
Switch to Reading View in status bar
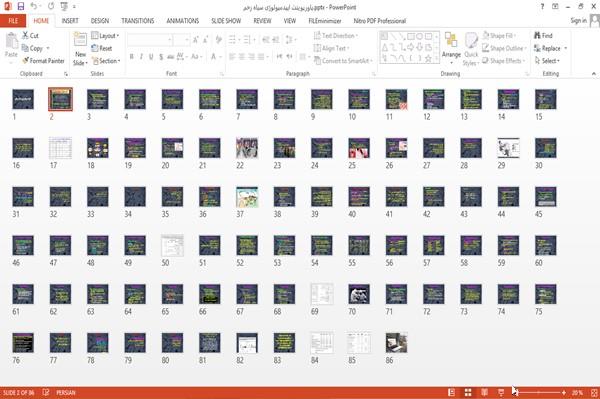(484, 392)
